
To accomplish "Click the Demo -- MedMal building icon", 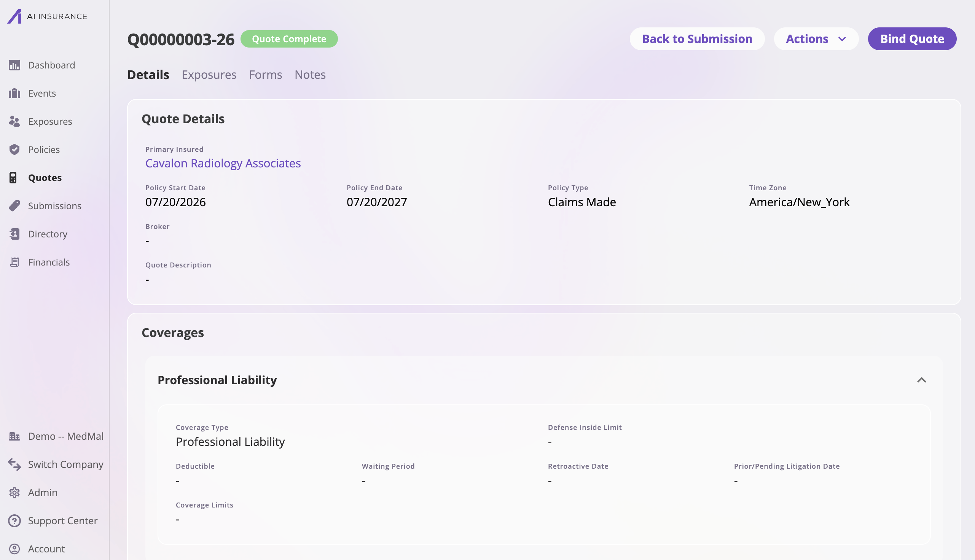I will coord(14,436).
